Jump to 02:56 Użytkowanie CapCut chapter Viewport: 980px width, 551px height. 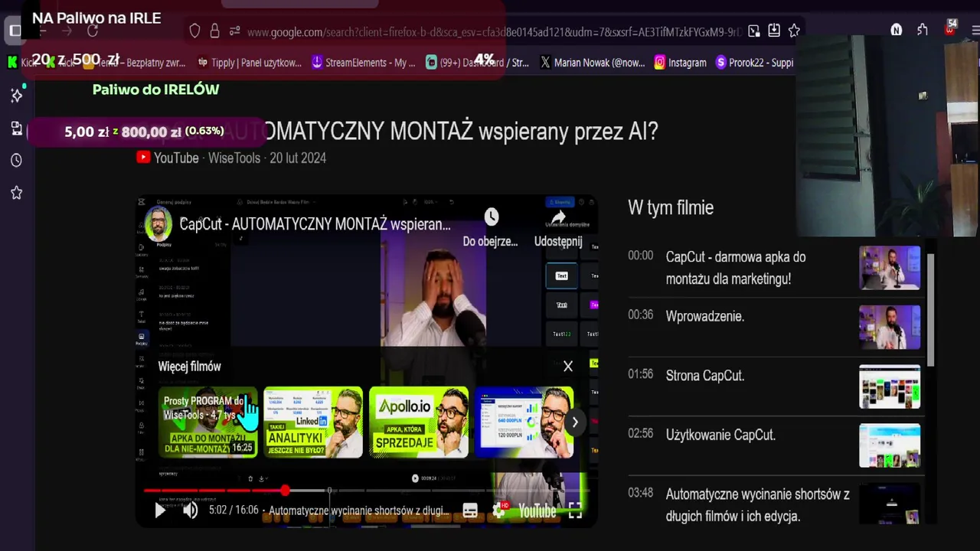pyautogui.click(x=774, y=445)
